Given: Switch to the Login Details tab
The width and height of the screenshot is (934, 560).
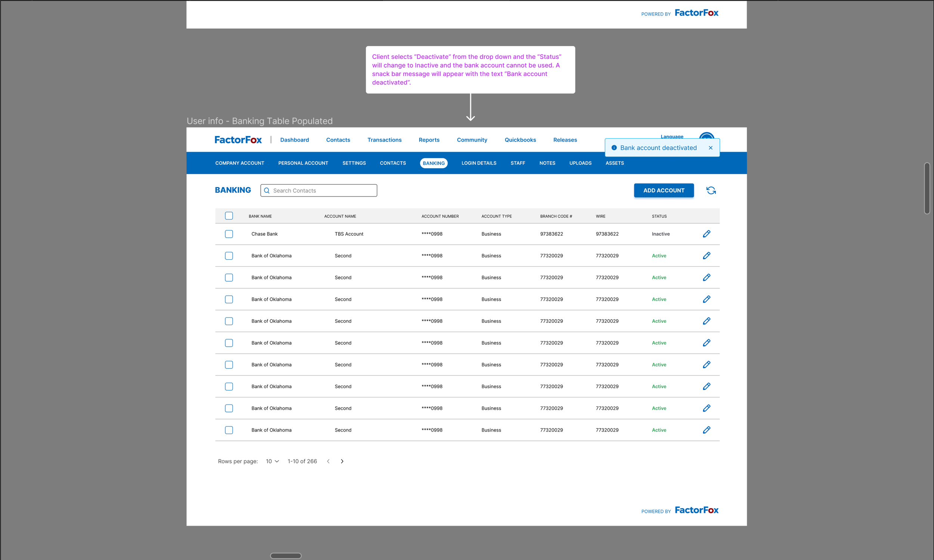Looking at the screenshot, I should [x=479, y=163].
